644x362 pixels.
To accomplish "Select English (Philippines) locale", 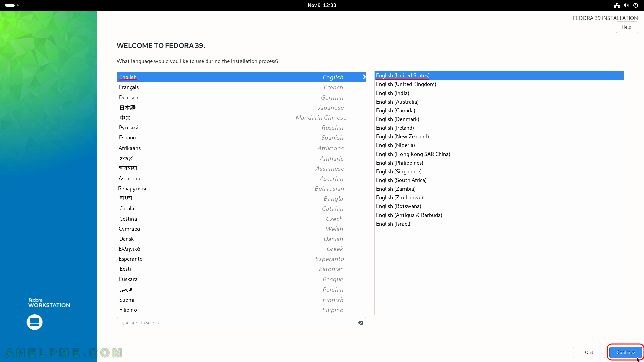I will [499, 163].
